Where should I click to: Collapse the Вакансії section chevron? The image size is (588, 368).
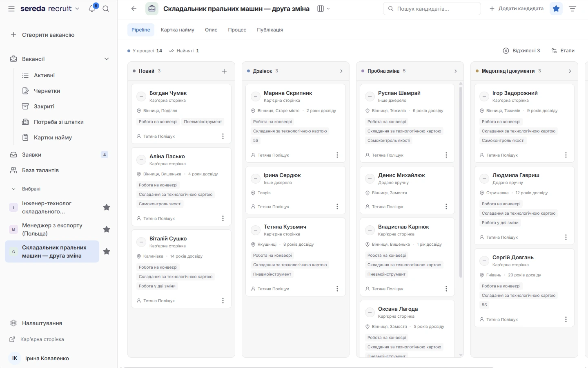tap(107, 59)
